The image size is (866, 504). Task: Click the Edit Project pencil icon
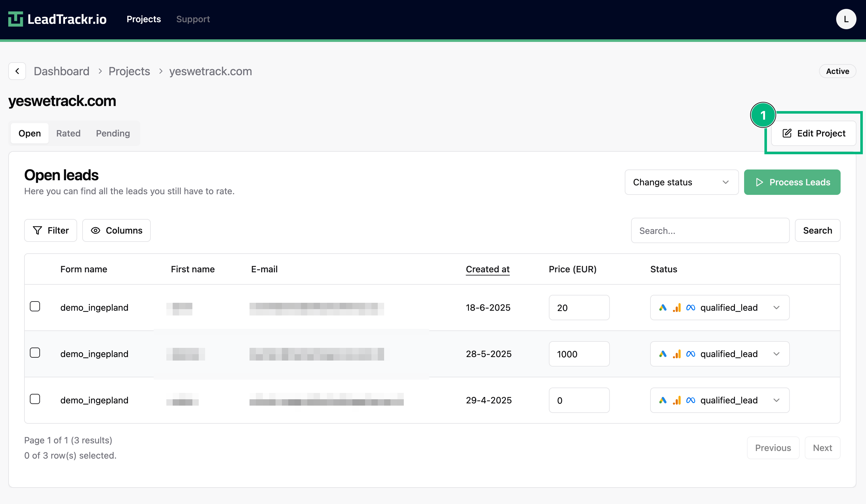(x=787, y=133)
